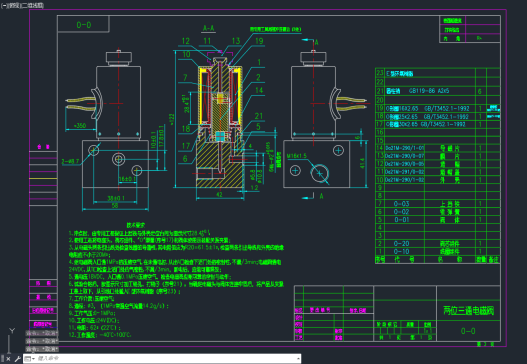
Task: Open the 二维线框 visual style menu
Action: click(33, 5)
